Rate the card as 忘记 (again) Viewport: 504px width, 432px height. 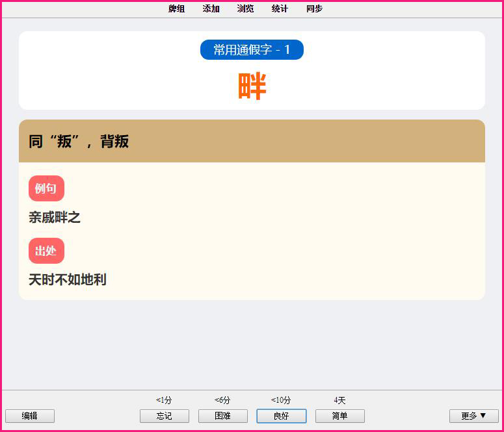click(165, 416)
